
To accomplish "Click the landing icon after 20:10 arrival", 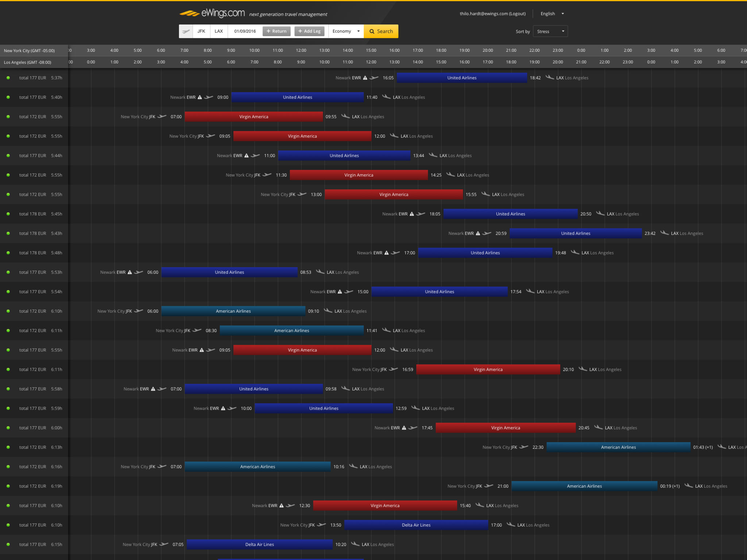I will [x=583, y=369].
